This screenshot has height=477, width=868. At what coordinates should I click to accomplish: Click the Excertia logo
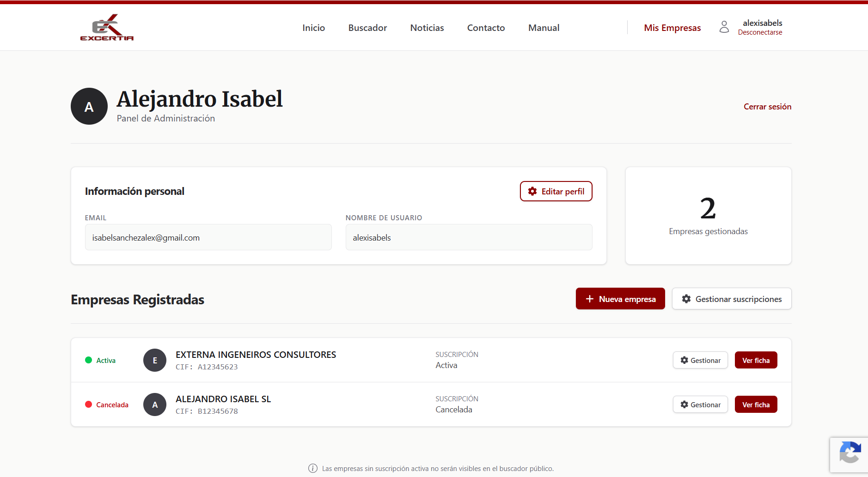[x=107, y=28]
